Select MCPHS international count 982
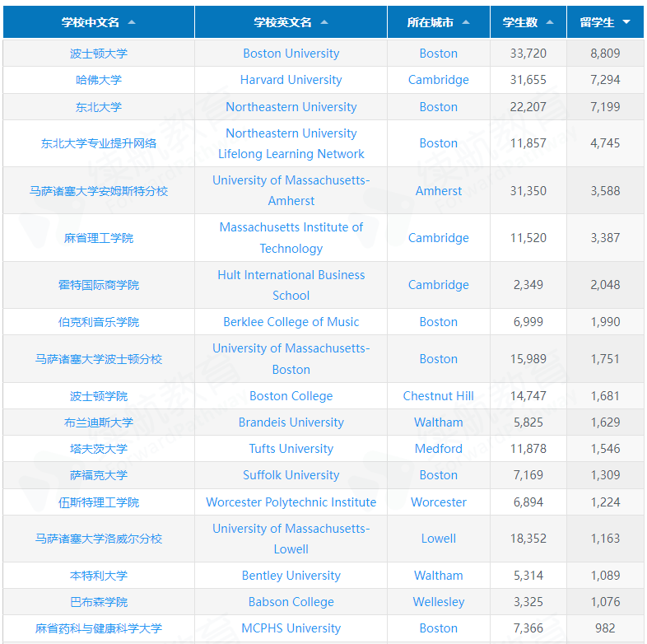The height and width of the screenshot is (644, 647). tap(605, 628)
